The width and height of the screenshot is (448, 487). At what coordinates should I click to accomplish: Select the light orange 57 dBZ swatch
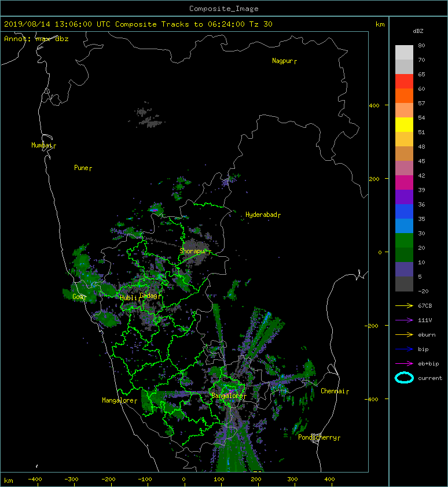[404, 110]
